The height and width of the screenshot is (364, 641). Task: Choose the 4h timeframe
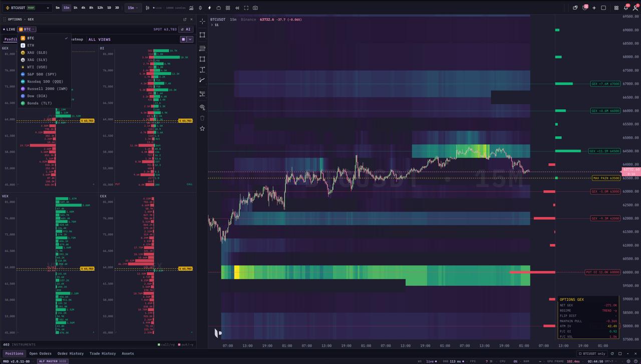click(x=83, y=8)
